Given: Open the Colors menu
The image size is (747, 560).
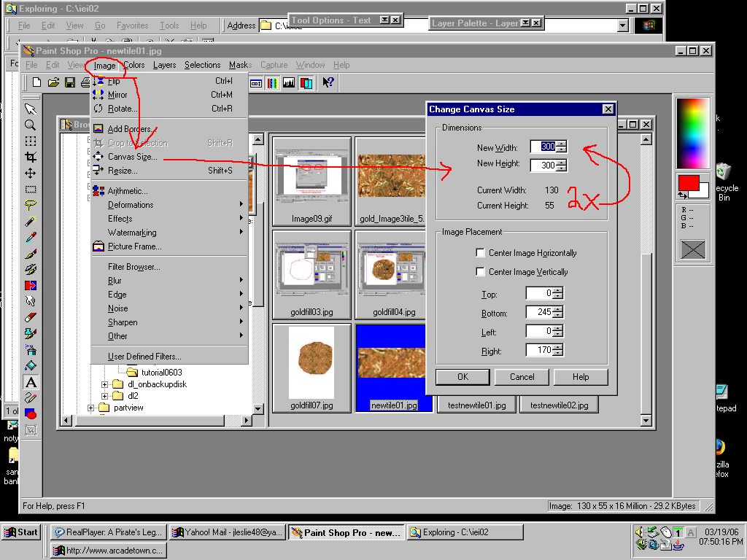Looking at the screenshot, I should (x=134, y=65).
